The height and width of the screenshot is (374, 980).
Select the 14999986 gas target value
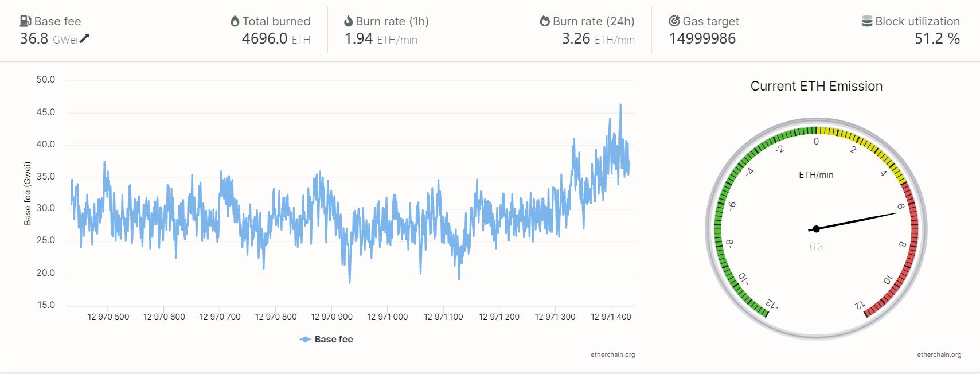[702, 38]
